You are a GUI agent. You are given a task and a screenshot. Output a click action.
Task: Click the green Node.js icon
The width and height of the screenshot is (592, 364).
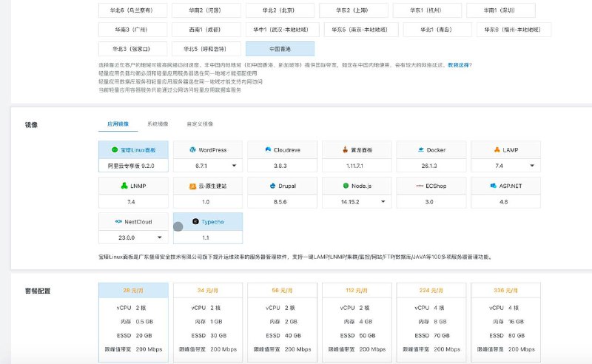coord(346,186)
